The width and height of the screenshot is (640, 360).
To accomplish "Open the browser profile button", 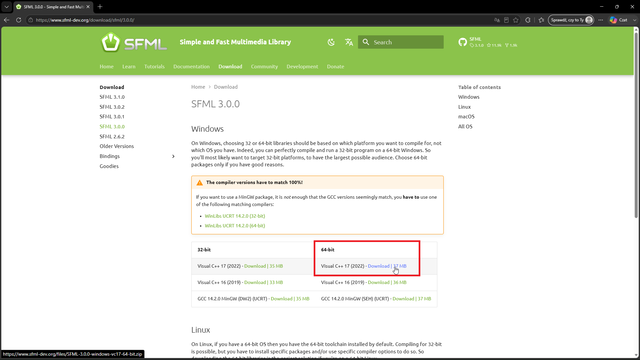I will click(x=571, y=20).
